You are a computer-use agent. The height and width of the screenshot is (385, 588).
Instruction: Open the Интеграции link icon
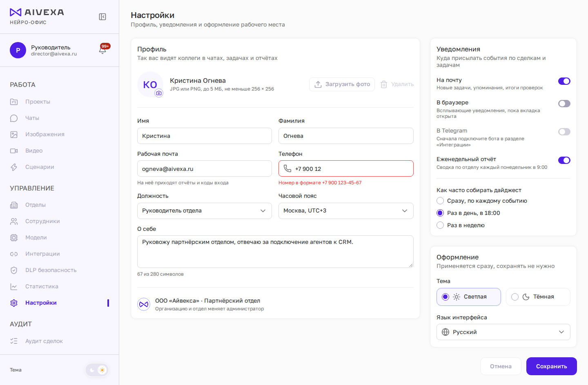(14, 254)
